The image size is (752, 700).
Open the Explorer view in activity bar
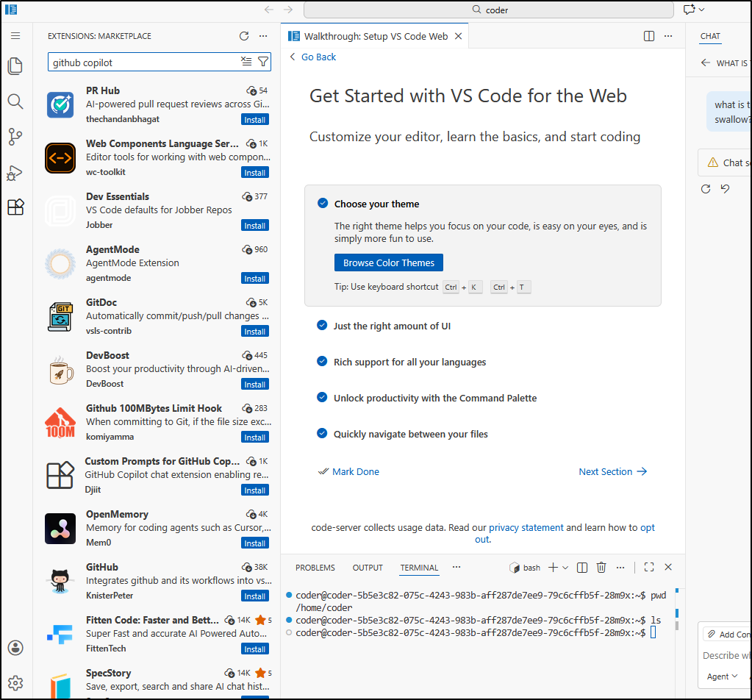click(x=15, y=66)
